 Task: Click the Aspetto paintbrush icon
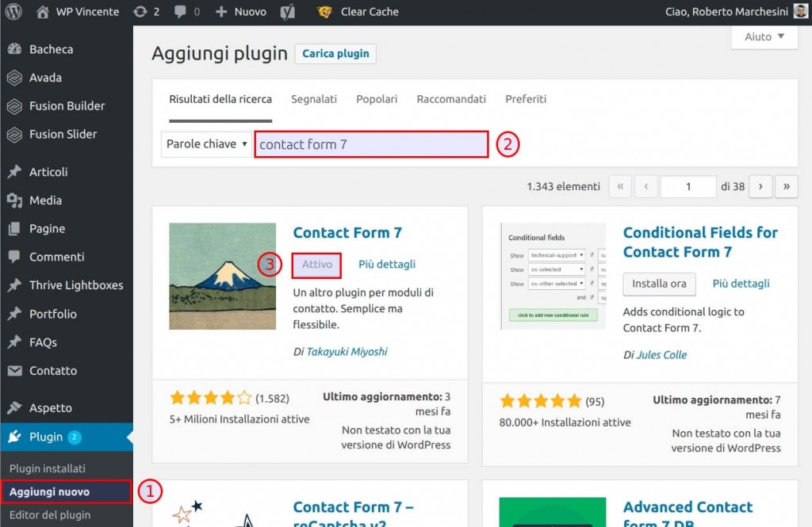tap(14, 408)
